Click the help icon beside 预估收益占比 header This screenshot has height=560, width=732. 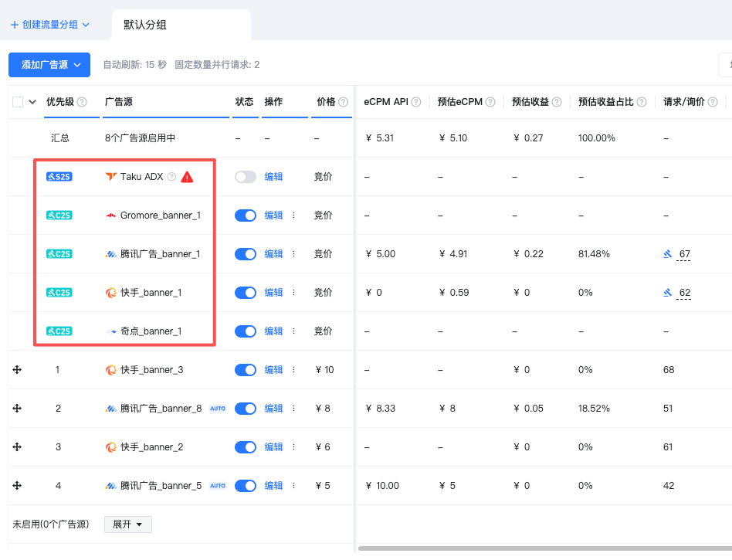[x=642, y=102]
